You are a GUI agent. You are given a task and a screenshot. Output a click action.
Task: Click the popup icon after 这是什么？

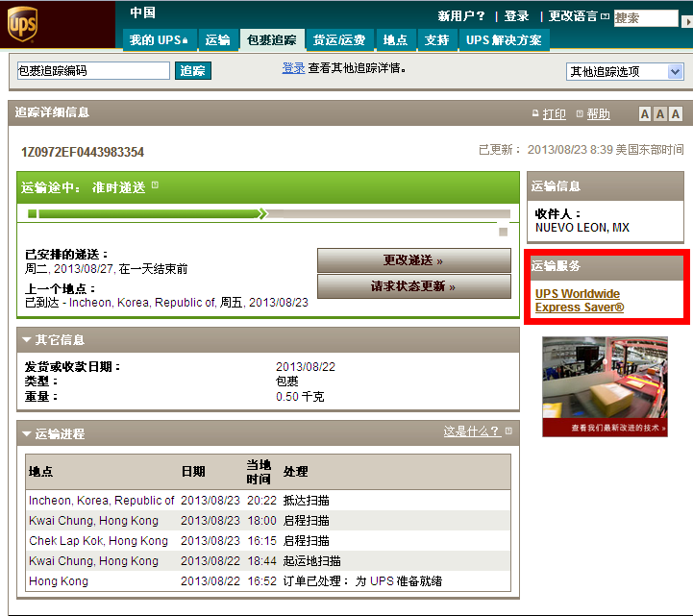[x=508, y=431]
